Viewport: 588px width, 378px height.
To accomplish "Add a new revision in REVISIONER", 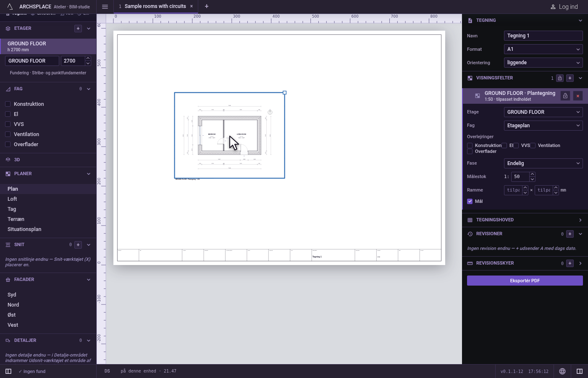I will click(570, 234).
